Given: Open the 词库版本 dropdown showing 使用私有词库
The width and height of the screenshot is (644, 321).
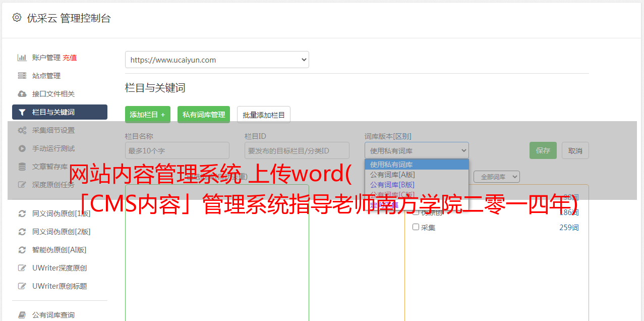Looking at the screenshot, I should click(x=417, y=150).
